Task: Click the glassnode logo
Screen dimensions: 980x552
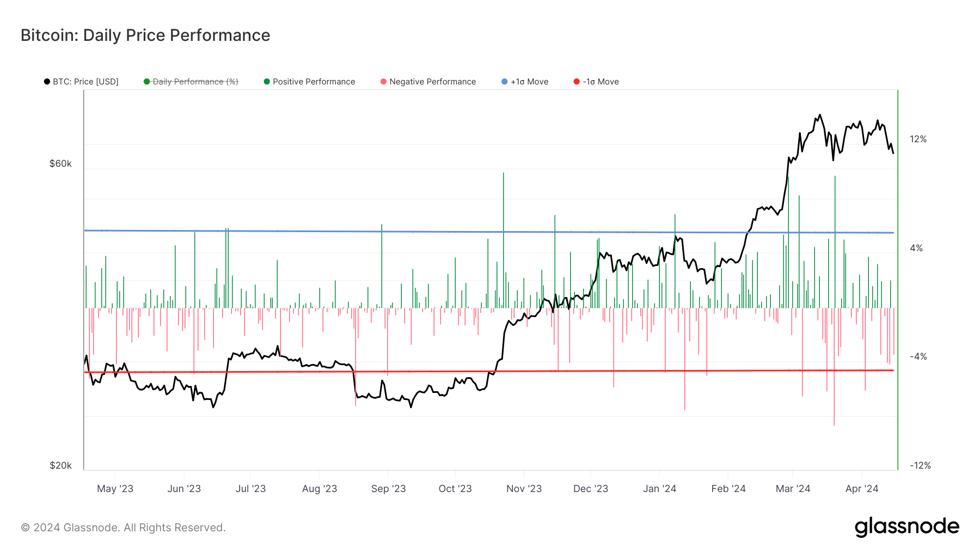Action: point(907,527)
